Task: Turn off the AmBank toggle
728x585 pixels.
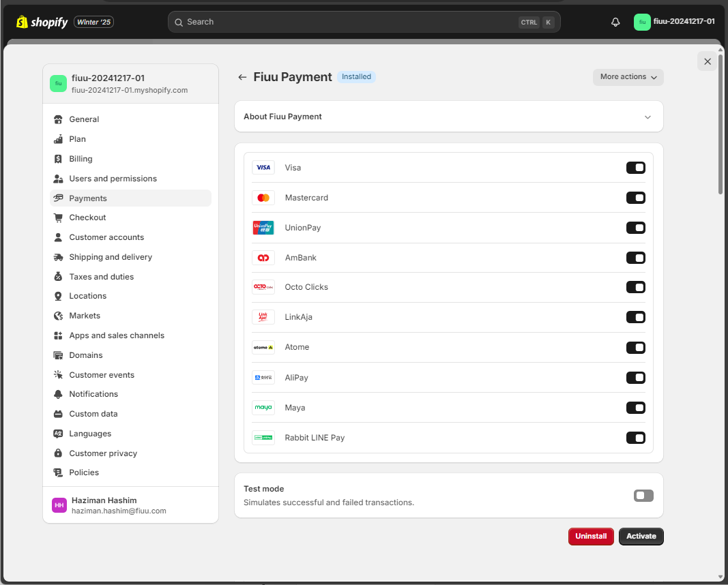Action: click(x=636, y=258)
